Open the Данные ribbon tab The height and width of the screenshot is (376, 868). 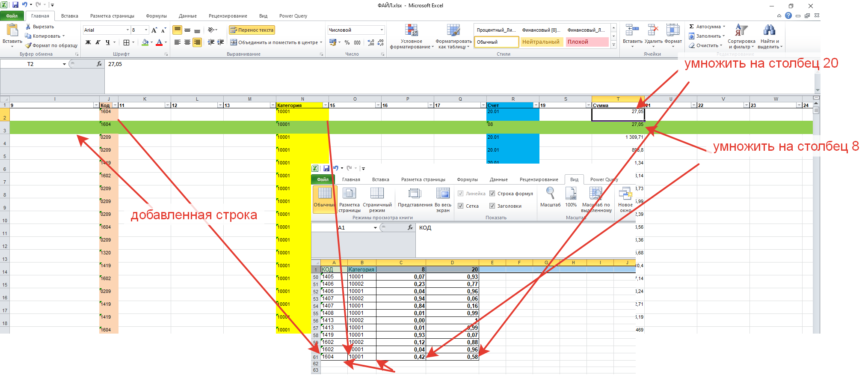[x=187, y=16]
